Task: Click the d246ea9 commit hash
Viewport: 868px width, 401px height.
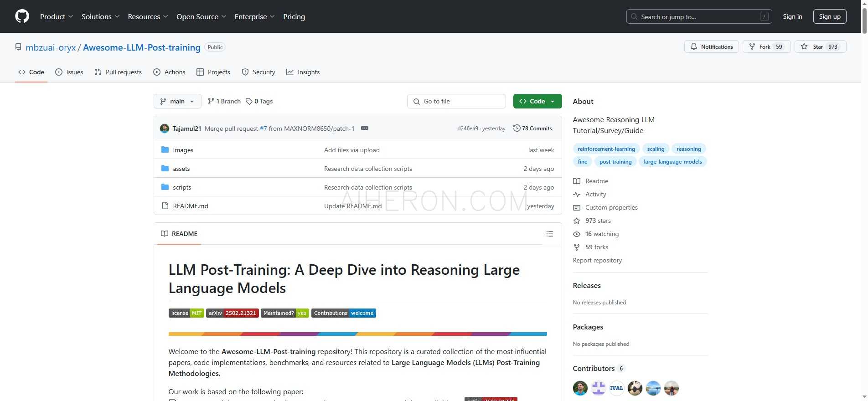Action: pyautogui.click(x=468, y=129)
